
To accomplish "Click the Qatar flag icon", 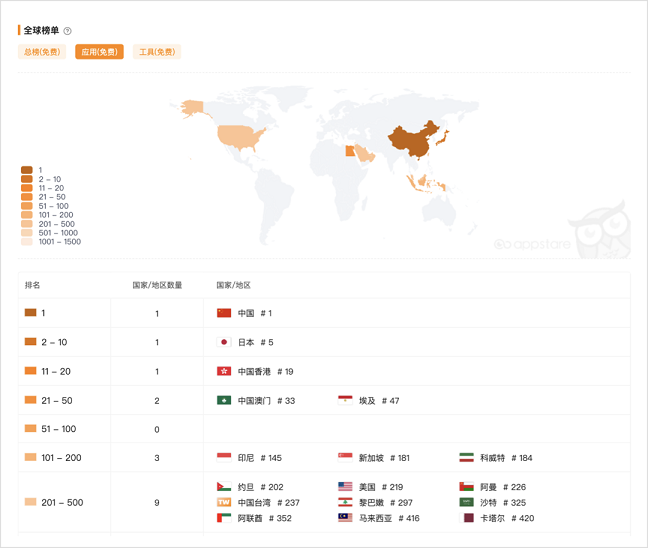I will [466, 517].
